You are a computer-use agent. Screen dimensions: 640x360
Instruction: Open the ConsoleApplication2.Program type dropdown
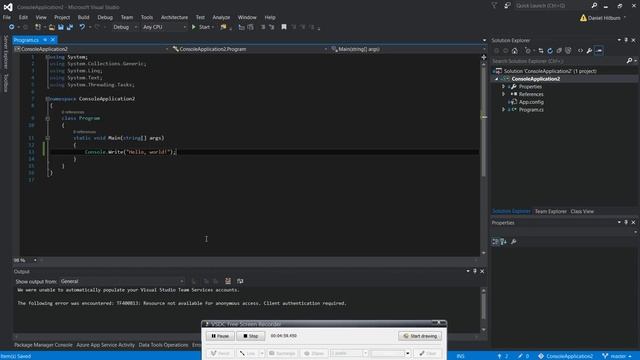(x=249, y=49)
